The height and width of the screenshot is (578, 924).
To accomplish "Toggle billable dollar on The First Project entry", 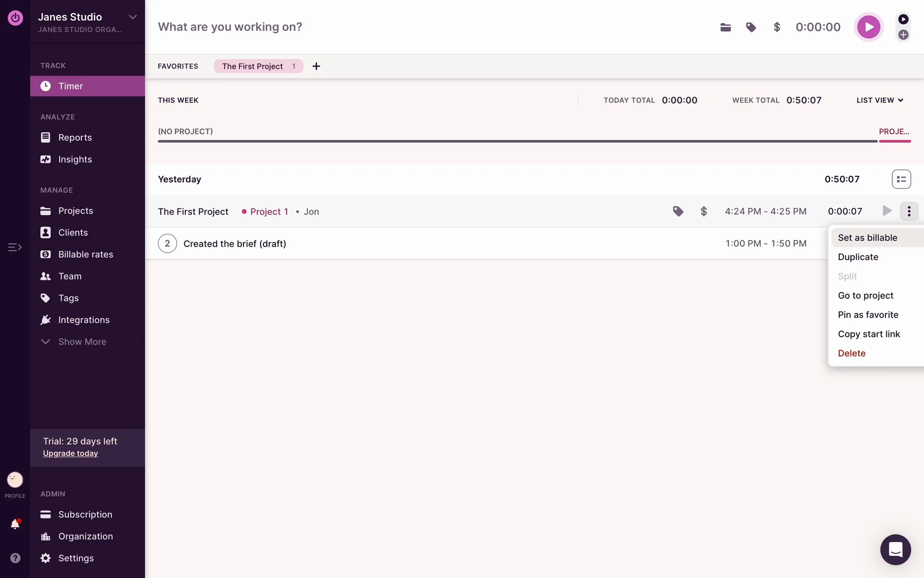I will click(x=704, y=211).
